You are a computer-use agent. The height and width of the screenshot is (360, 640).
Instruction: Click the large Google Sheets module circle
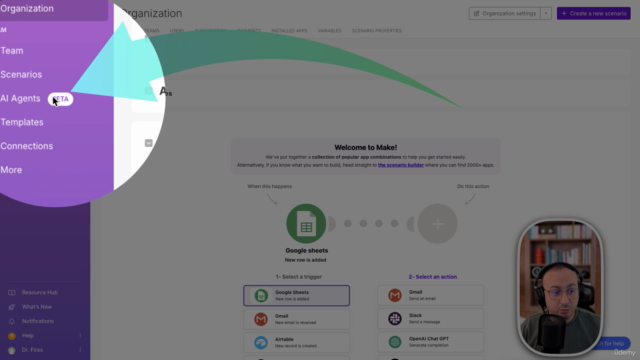point(306,224)
